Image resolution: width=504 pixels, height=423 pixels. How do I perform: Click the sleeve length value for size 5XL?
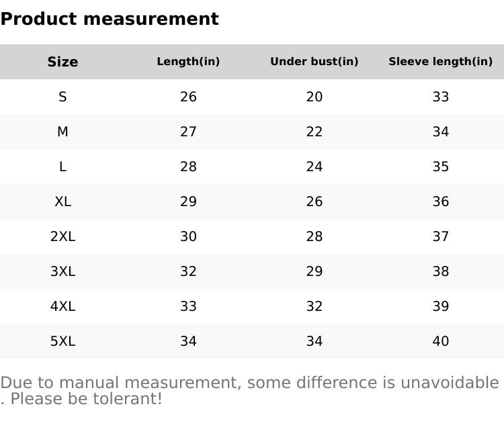[x=440, y=341]
